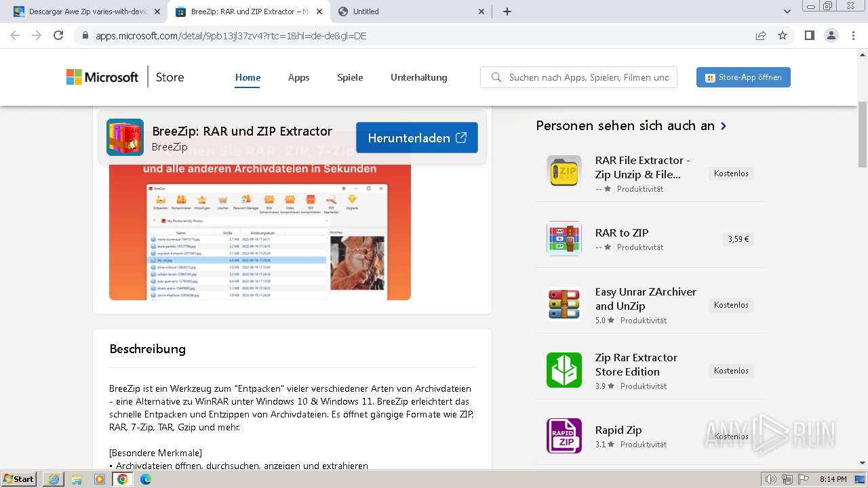Open the Apps menu item
Screen dimensions: 868x488
[x=298, y=77]
